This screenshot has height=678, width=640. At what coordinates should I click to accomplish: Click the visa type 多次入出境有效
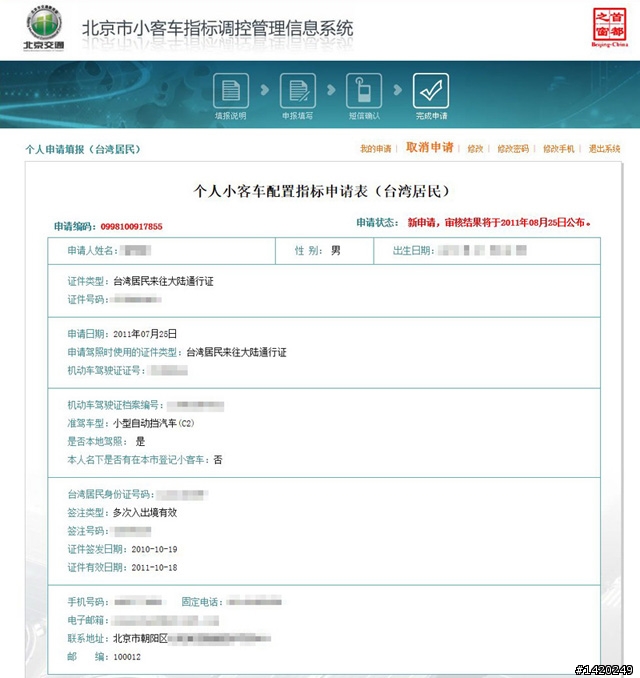(x=145, y=513)
